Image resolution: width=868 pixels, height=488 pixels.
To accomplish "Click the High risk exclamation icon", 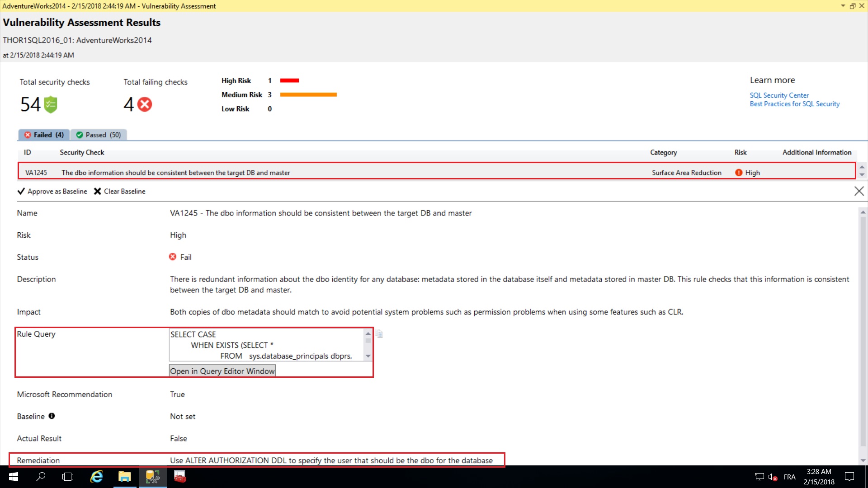I will pyautogui.click(x=739, y=173).
